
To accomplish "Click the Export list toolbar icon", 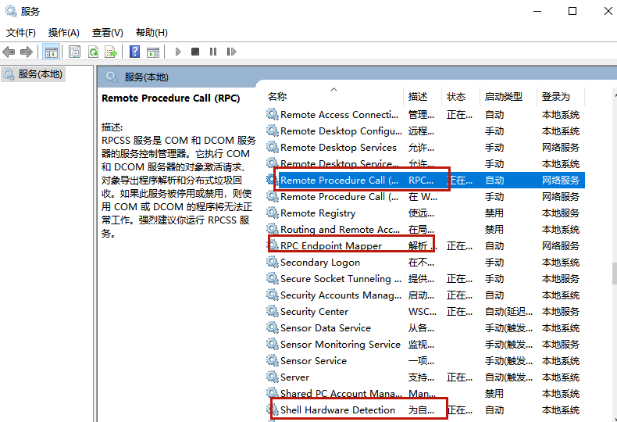I will [110, 51].
